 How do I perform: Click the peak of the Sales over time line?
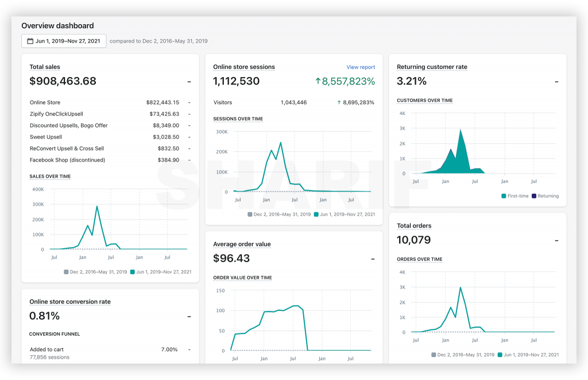(x=96, y=206)
